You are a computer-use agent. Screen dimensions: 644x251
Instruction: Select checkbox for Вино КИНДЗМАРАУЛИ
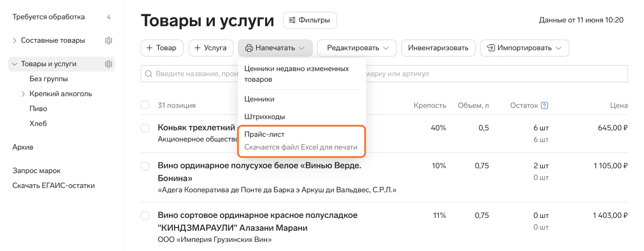pos(145,215)
